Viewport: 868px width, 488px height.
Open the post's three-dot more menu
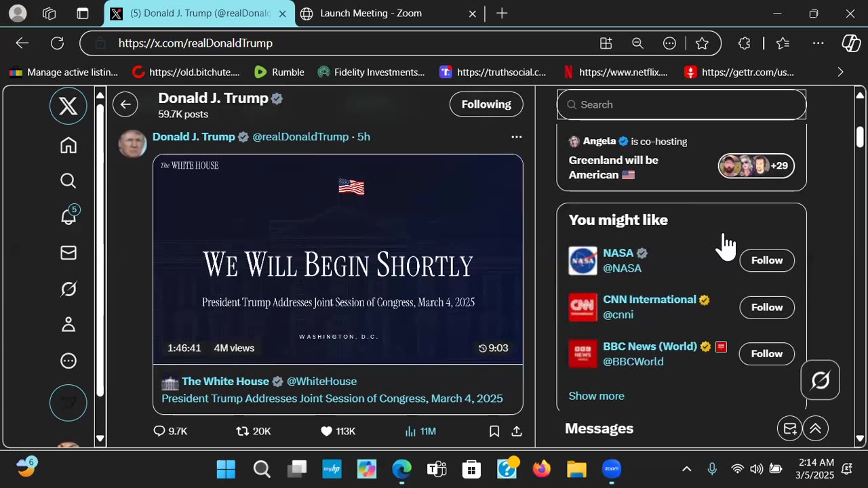[x=517, y=137]
